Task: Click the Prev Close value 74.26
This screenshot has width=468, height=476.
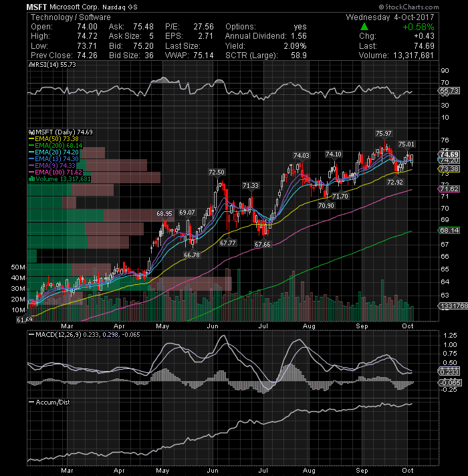Action: tap(87, 55)
